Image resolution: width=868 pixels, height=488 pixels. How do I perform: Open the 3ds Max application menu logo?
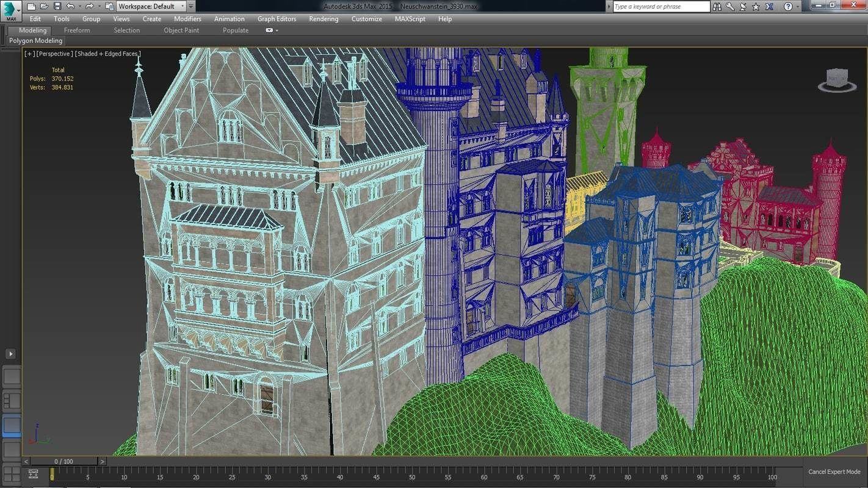pos(10,10)
